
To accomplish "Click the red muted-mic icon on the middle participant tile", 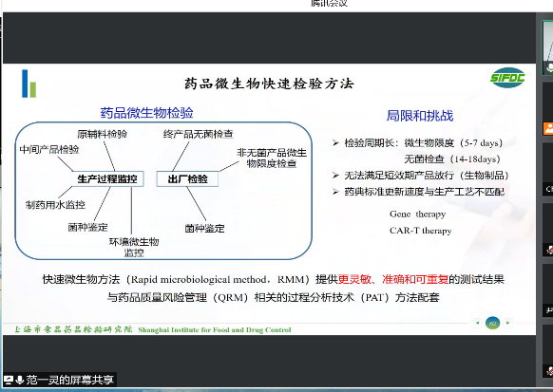I will point(549,250).
